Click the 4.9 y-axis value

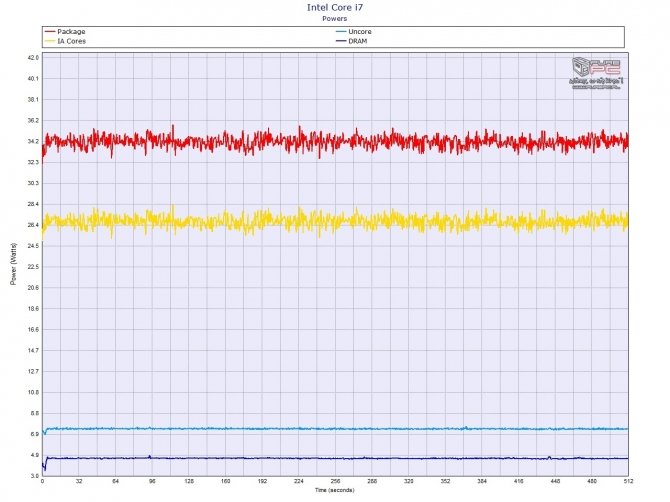[x=33, y=455]
